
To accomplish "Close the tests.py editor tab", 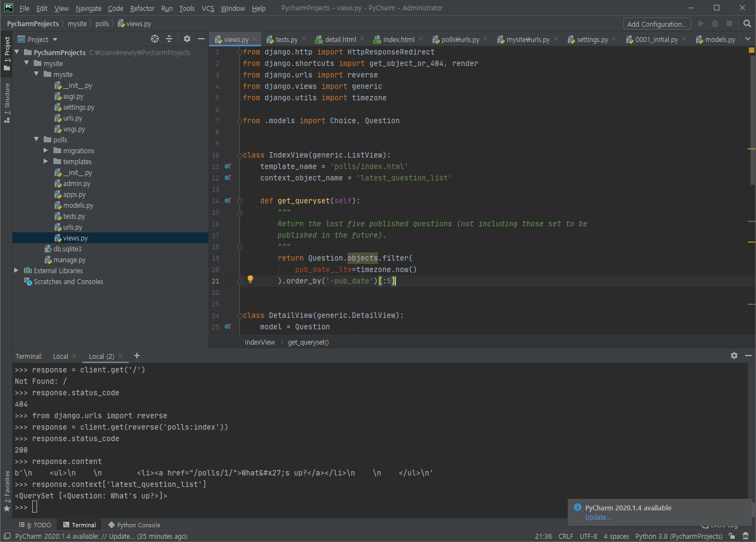I will pos(304,39).
